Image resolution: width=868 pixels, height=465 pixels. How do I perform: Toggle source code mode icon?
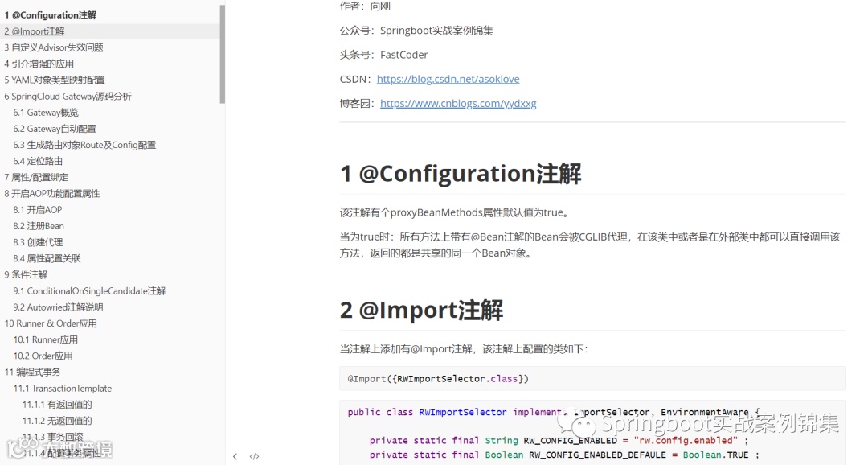254,456
